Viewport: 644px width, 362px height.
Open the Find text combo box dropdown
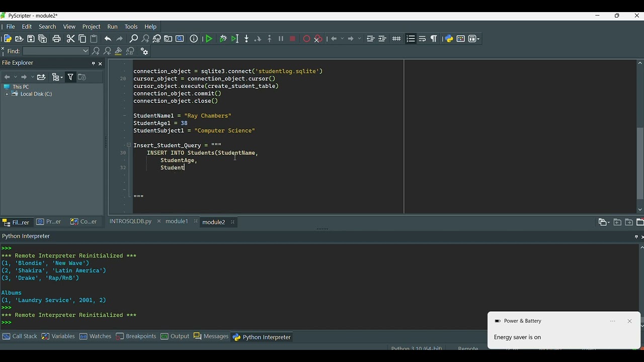pyautogui.click(x=86, y=51)
